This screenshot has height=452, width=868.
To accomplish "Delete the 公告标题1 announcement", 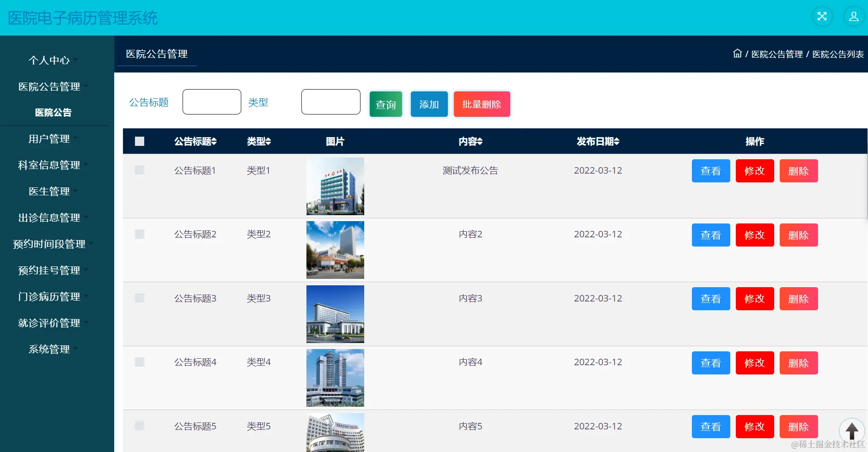I will pyautogui.click(x=799, y=171).
